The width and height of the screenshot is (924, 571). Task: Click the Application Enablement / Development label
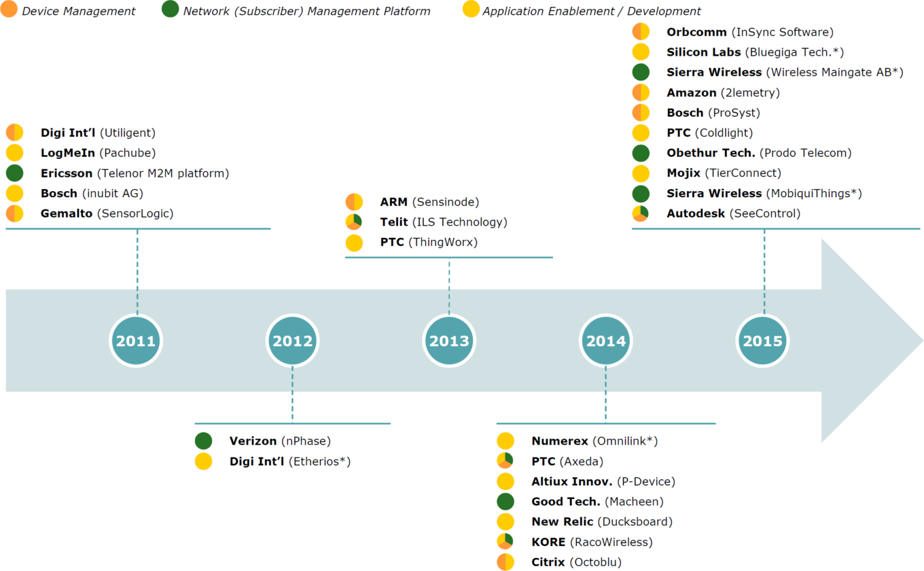click(x=592, y=11)
